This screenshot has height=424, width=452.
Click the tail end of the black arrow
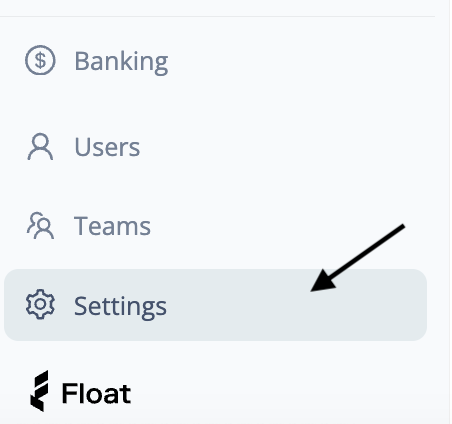(x=402, y=227)
